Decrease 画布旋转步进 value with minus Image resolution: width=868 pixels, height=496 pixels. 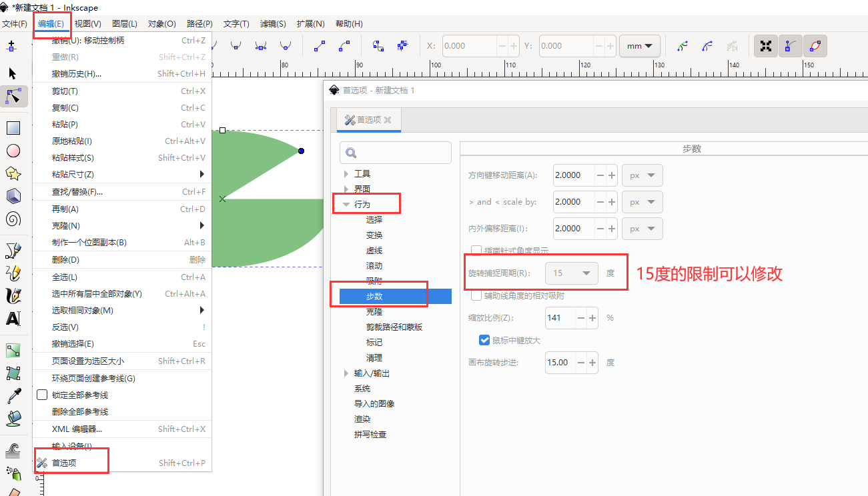[x=581, y=363]
